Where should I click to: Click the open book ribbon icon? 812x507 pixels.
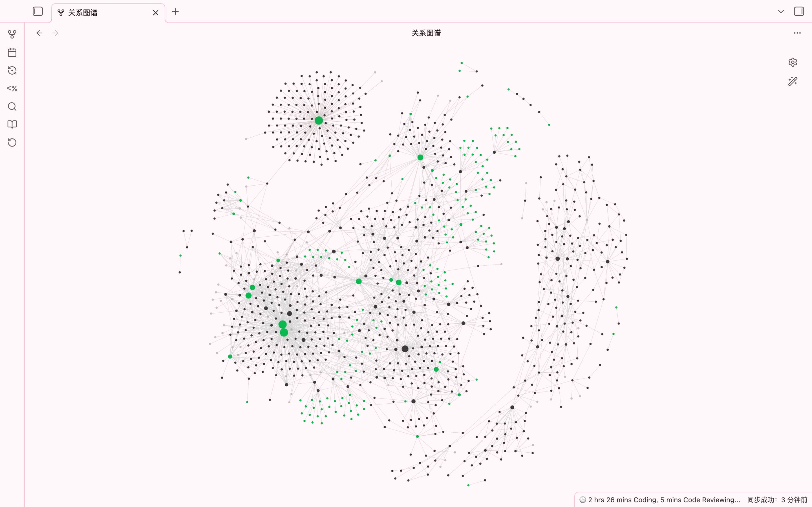click(x=12, y=124)
